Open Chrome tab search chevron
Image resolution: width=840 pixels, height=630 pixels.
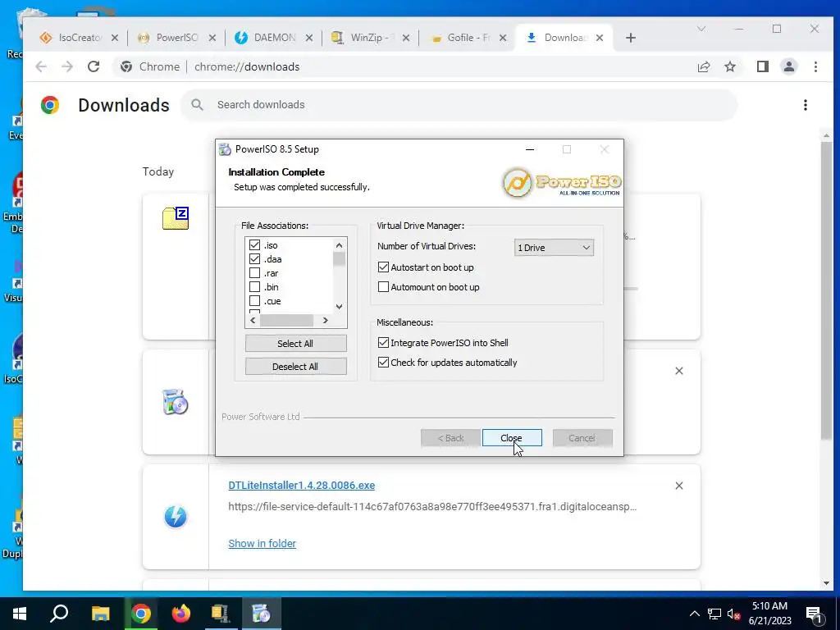click(701, 29)
